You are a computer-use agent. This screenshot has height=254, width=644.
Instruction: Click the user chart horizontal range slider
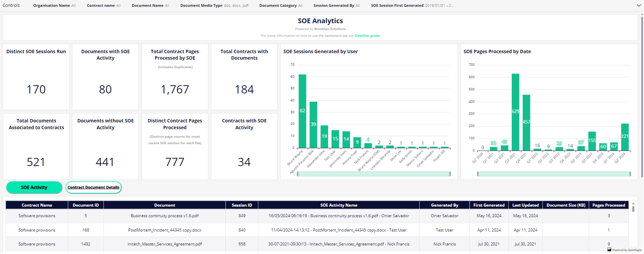click(x=374, y=174)
